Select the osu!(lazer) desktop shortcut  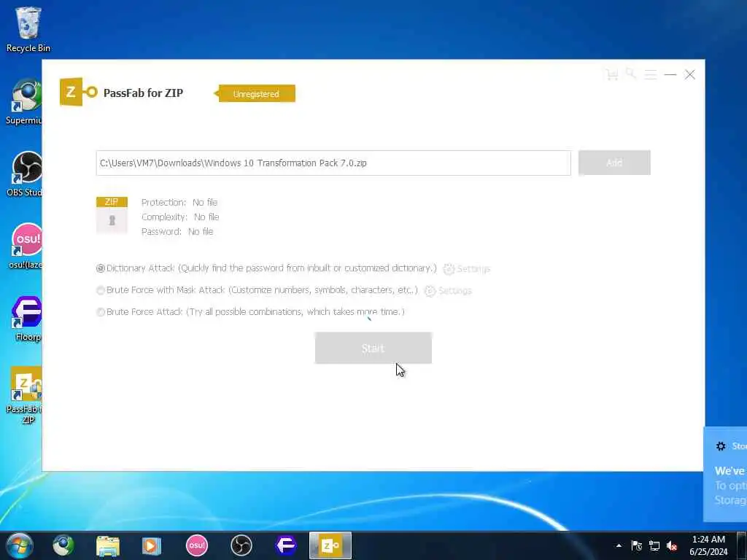(x=25, y=246)
